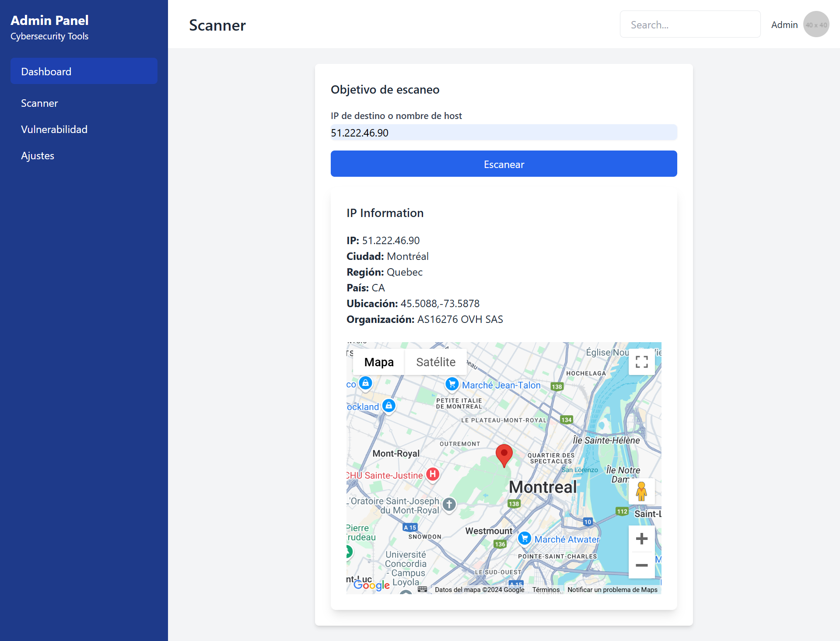Click the Rockland shopping bag icon

pos(389,406)
